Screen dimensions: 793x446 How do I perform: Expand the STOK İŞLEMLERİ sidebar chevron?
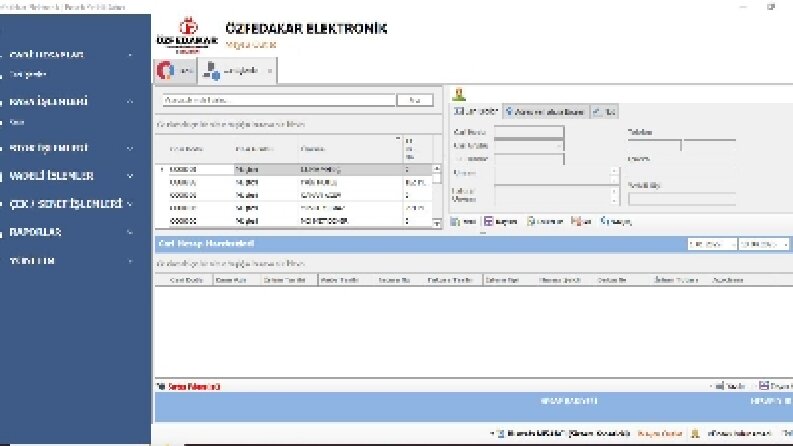(130, 148)
